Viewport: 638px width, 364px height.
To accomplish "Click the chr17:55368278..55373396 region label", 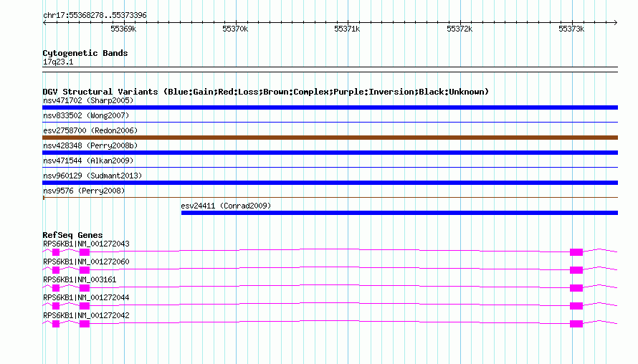I will pos(95,16).
